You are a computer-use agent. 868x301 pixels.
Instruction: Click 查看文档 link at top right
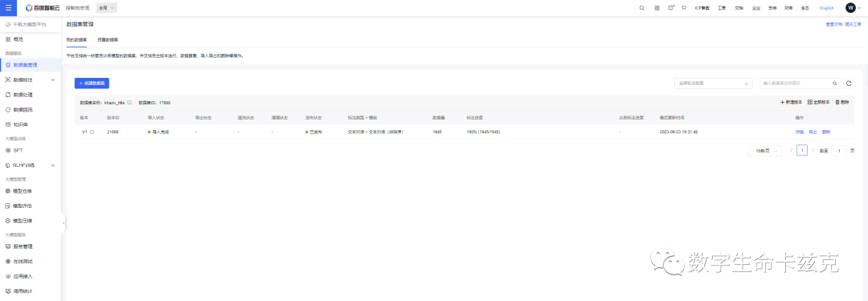(833, 25)
